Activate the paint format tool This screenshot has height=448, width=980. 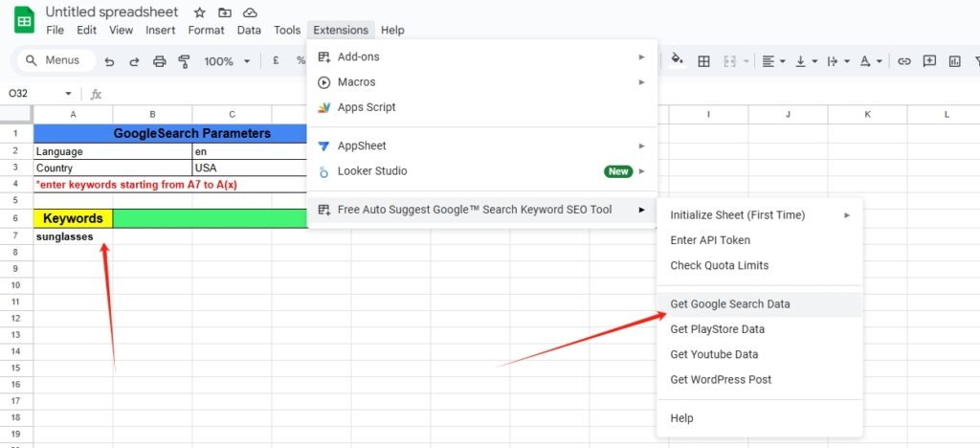(x=184, y=61)
